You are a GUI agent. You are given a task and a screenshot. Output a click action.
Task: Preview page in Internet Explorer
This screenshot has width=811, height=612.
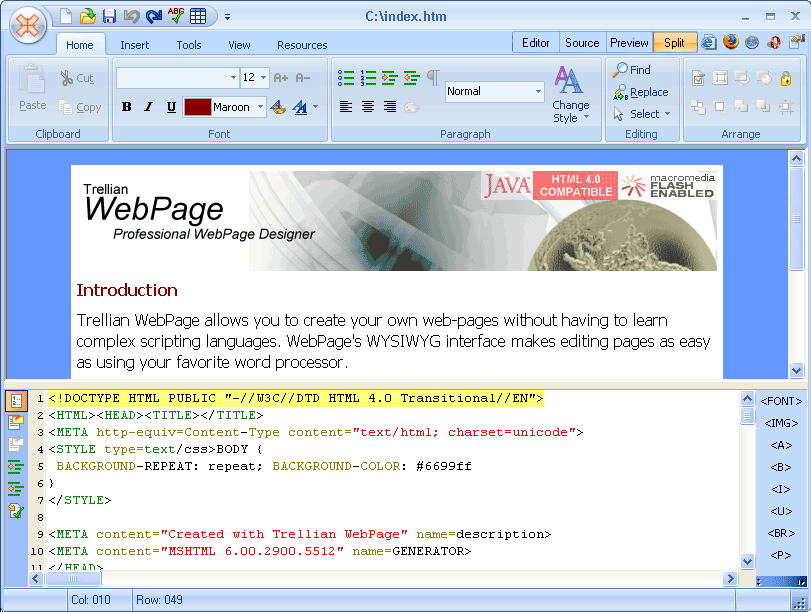click(x=709, y=42)
